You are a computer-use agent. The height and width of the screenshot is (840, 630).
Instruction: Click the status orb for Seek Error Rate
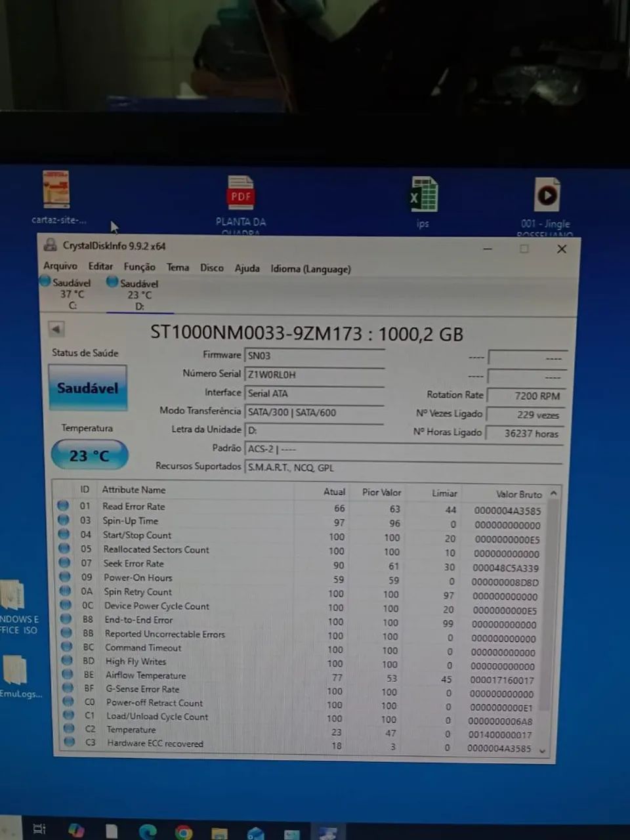click(64, 562)
